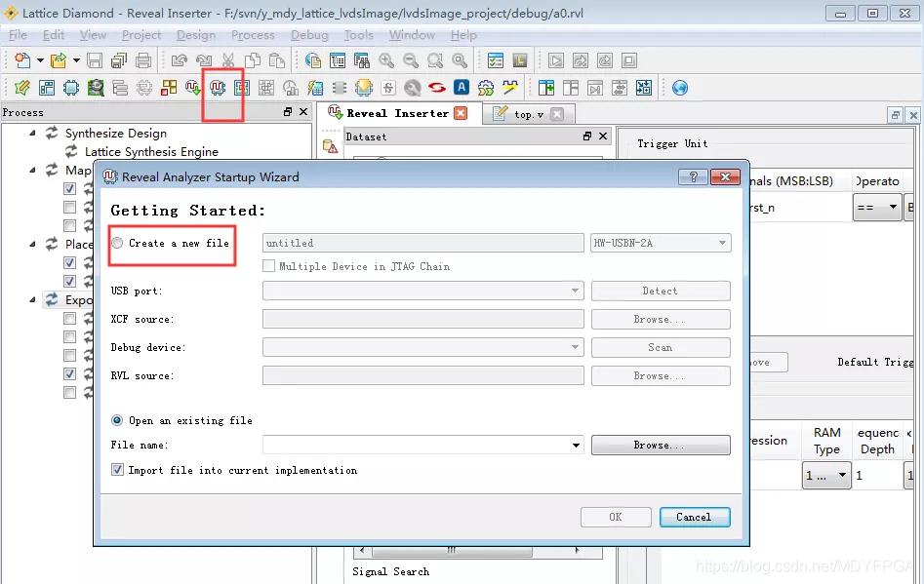Click the Zoom In magnifier icon

click(386, 60)
